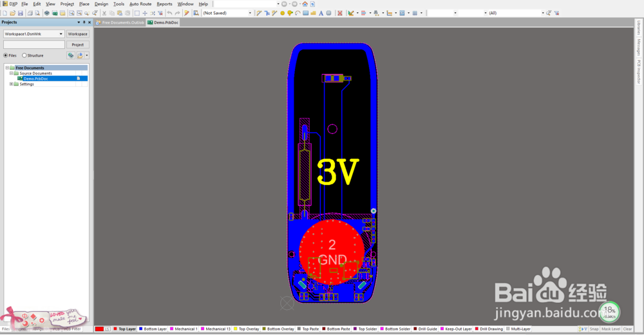The width and height of the screenshot is (644, 335).
Task: Save the document with the floppy icon
Action: [x=20, y=13]
